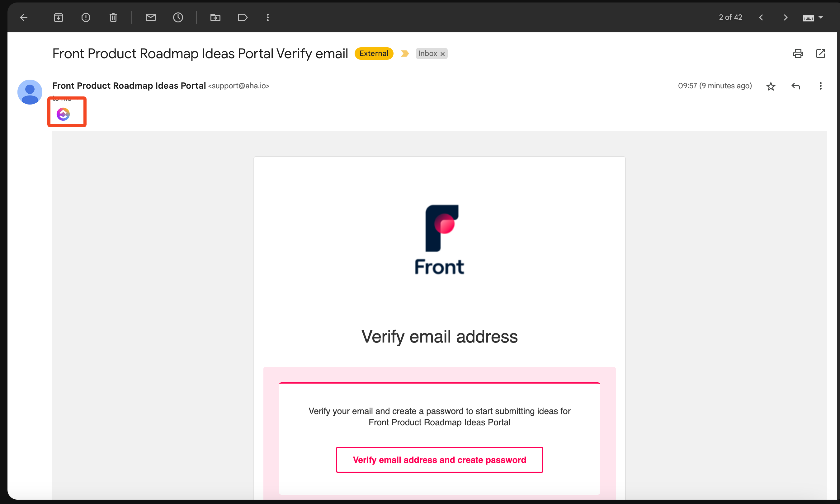Delete this email with trash icon
This screenshot has height=504, width=840.
point(113,17)
